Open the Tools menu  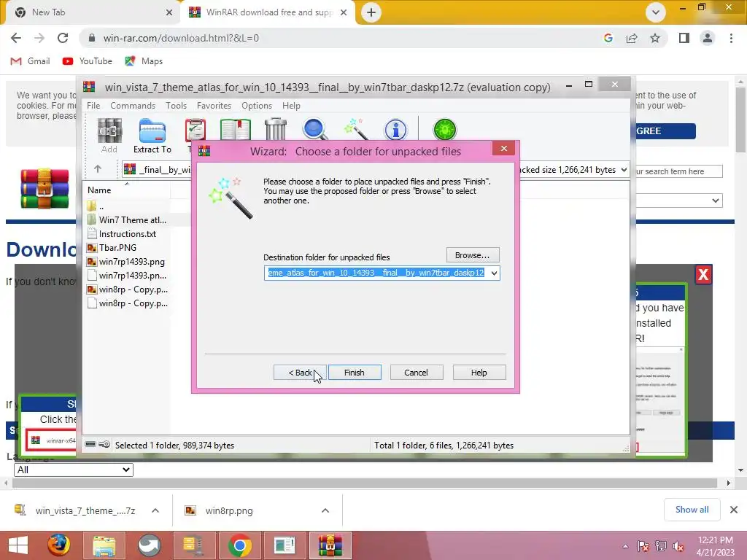tap(177, 106)
